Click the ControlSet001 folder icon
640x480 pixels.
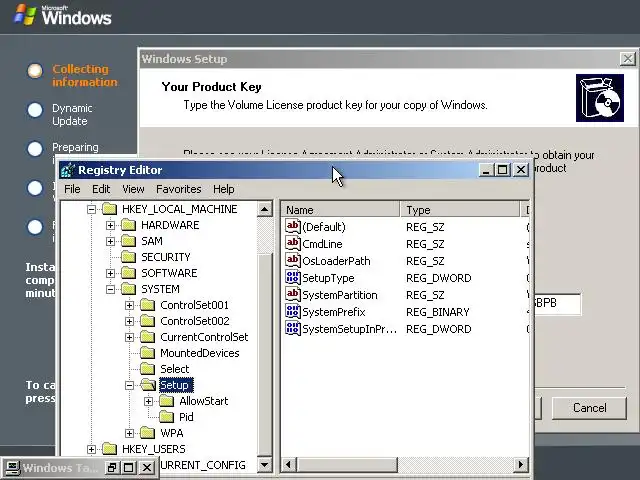(147, 305)
